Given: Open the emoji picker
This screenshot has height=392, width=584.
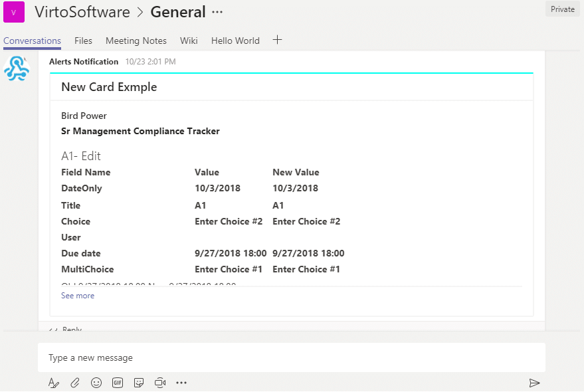Looking at the screenshot, I should (96, 383).
